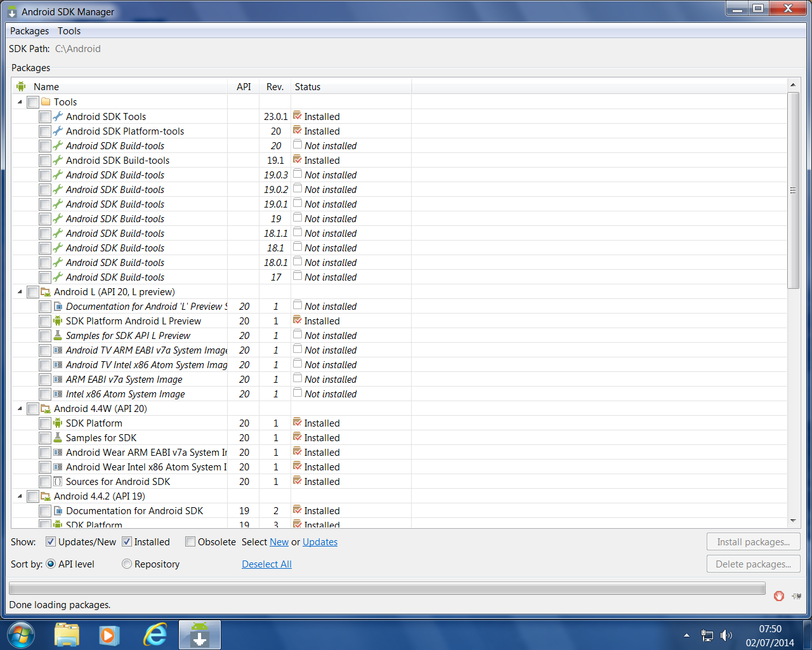Click the Updates link to select updates
This screenshot has width=812, height=650.
point(320,542)
